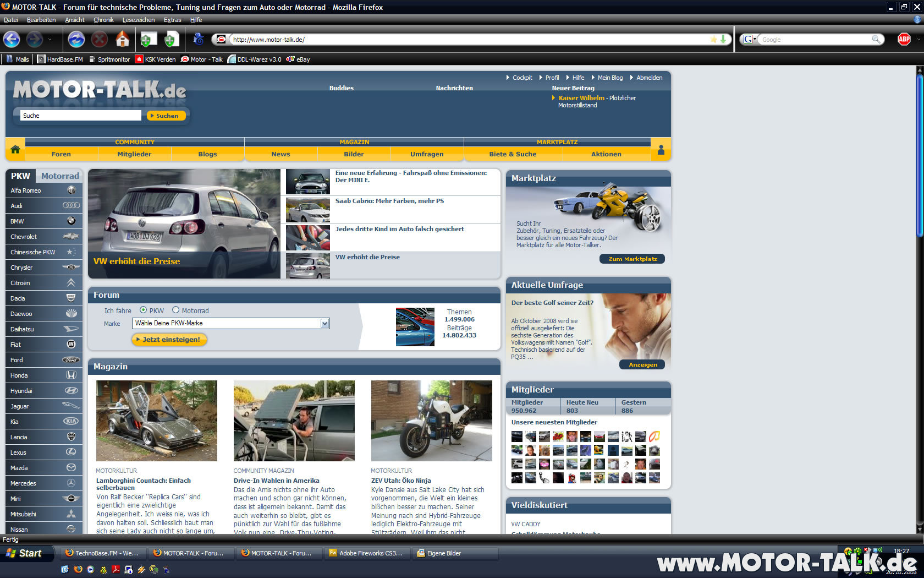Click the page vertical scrollbar thumb
This screenshot has height=578, width=924.
(920, 156)
